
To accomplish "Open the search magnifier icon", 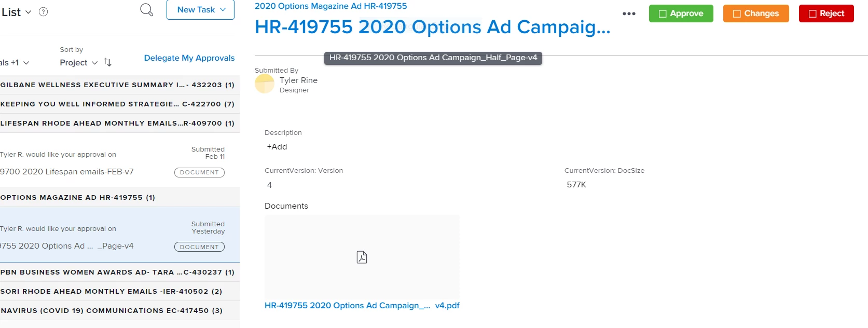I will 147,10.
